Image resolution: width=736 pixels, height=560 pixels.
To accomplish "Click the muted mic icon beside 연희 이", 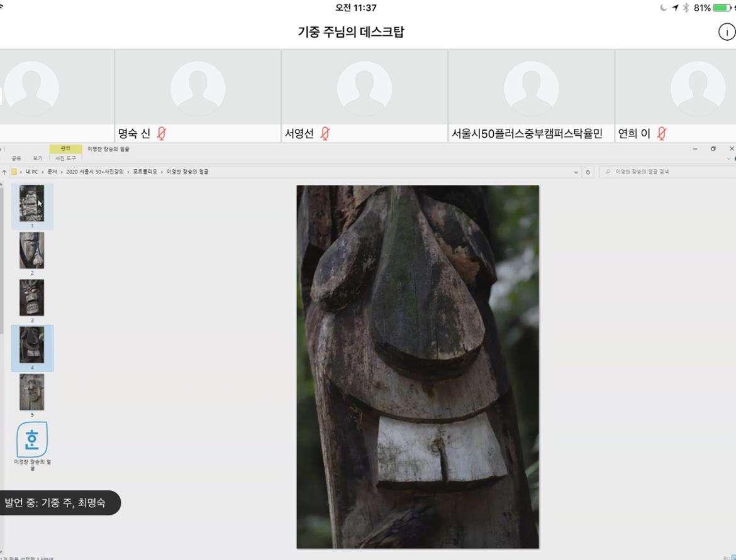I will pos(661,133).
